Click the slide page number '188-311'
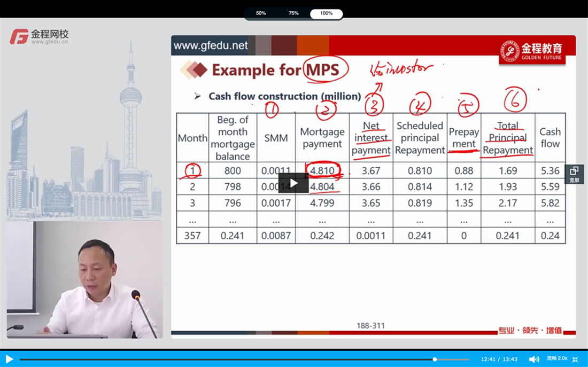This screenshot has width=588, height=367. [x=370, y=325]
